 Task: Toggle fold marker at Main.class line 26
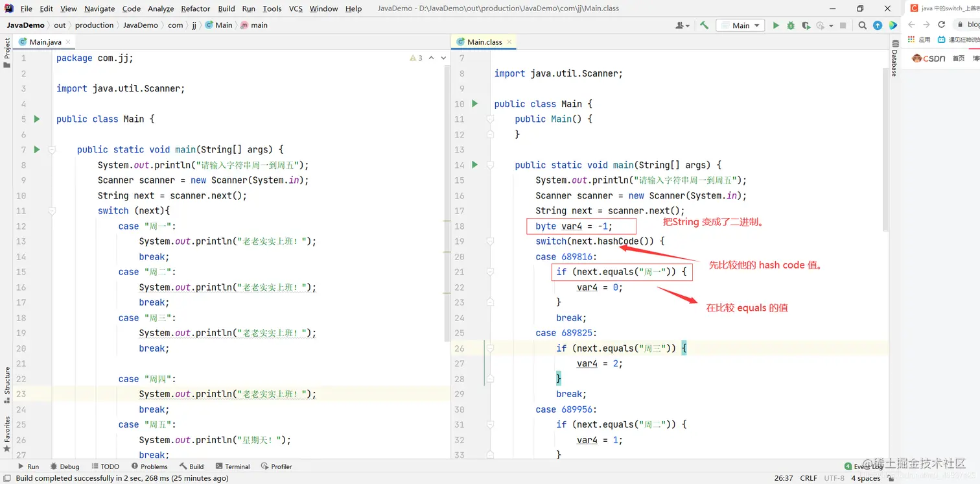491,348
